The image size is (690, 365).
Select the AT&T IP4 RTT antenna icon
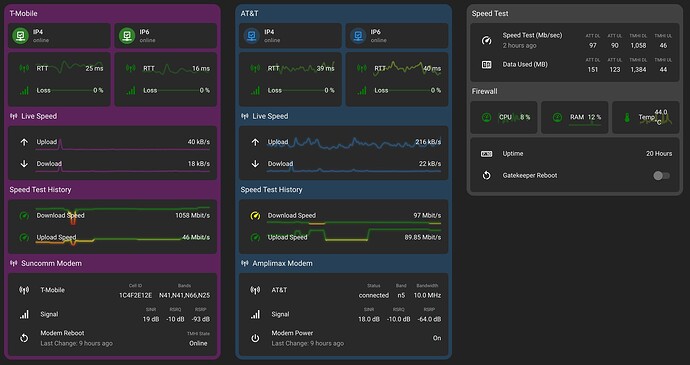click(255, 68)
